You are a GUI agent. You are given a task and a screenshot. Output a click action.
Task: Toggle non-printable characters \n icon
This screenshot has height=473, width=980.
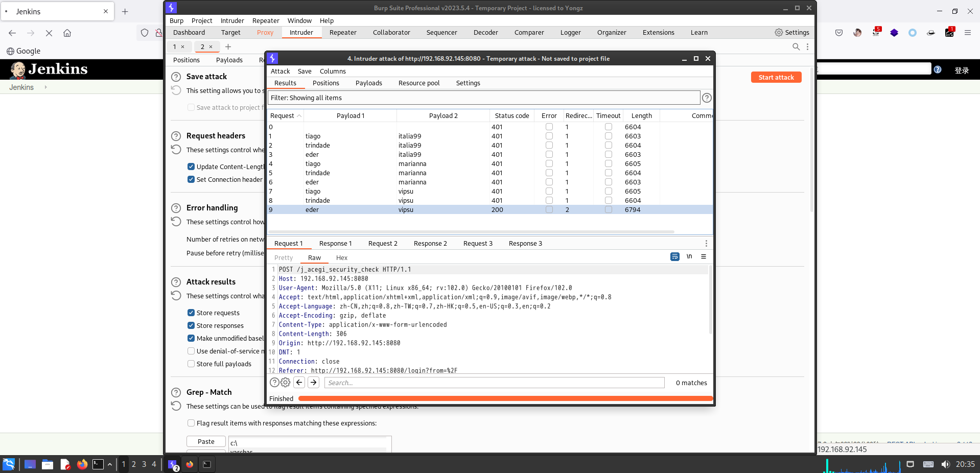(x=689, y=256)
